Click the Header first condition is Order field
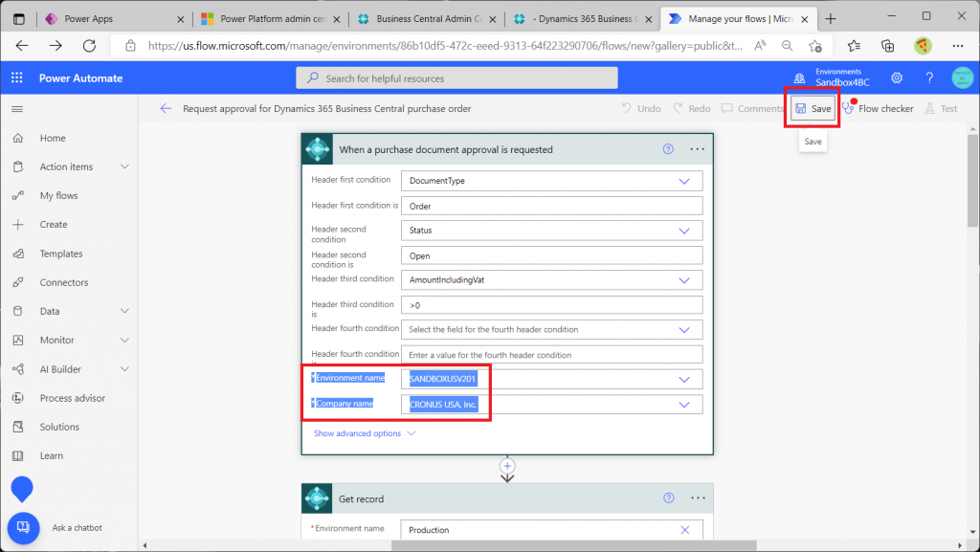980x552 pixels. click(552, 206)
